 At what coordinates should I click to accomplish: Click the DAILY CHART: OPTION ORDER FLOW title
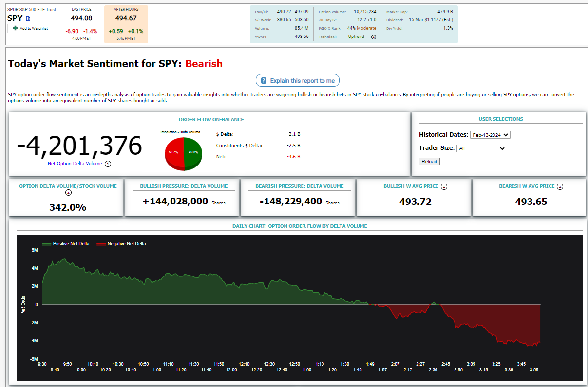click(300, 226)
